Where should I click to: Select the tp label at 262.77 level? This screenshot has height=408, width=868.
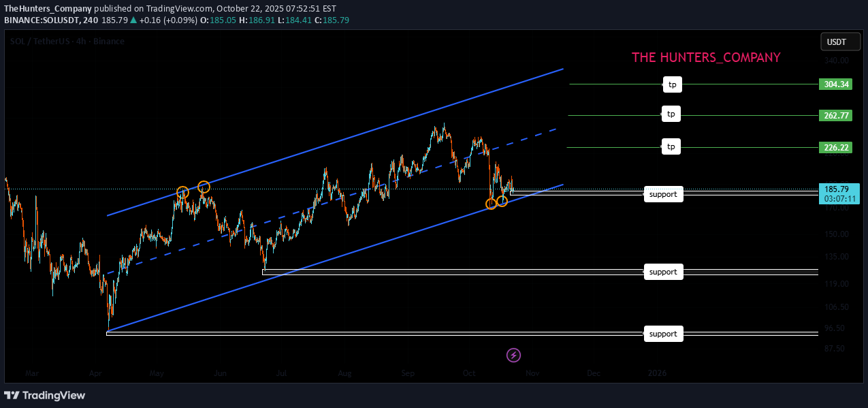point(671,114)
